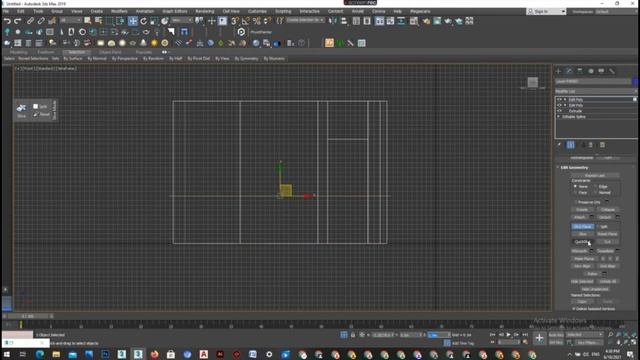
Task: Open the Graph Editors menu
Action: pos(175,11)
